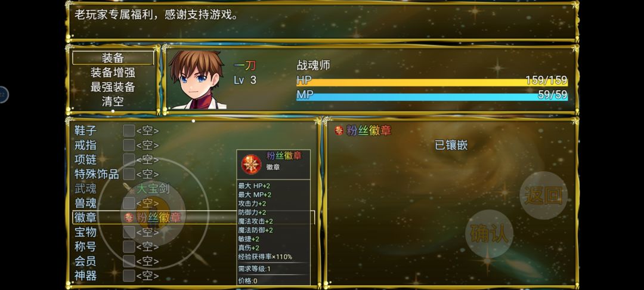This screenshot has width=644, height=290.
Task: Click the blue MP gauge bar
Action: click(x=432, y=97)
